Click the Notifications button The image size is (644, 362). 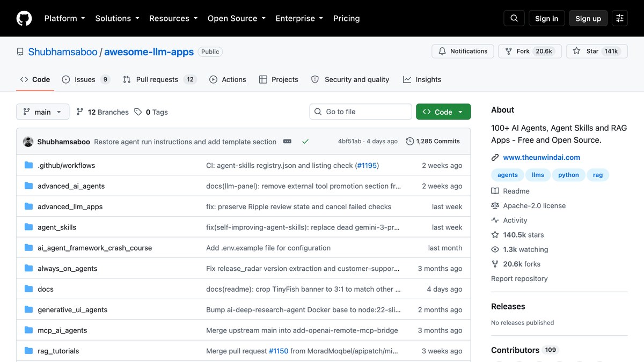(x=463, y=51)
